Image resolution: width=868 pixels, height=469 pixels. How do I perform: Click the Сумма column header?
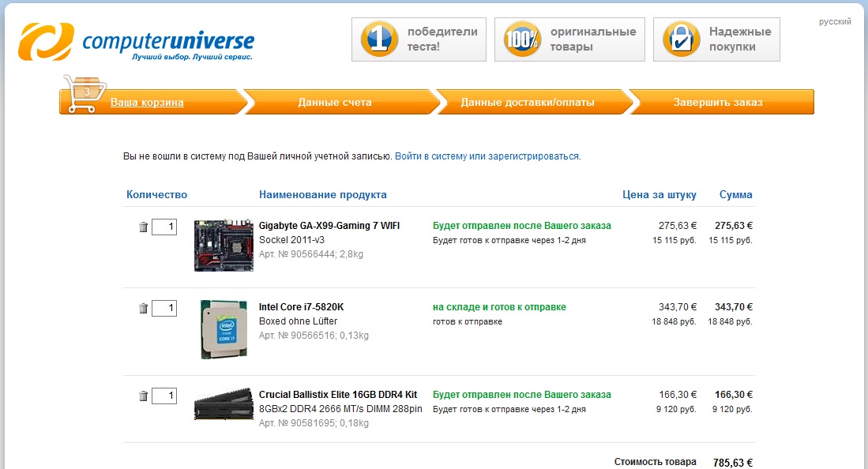pyautogui.click(x=735, y=194)
